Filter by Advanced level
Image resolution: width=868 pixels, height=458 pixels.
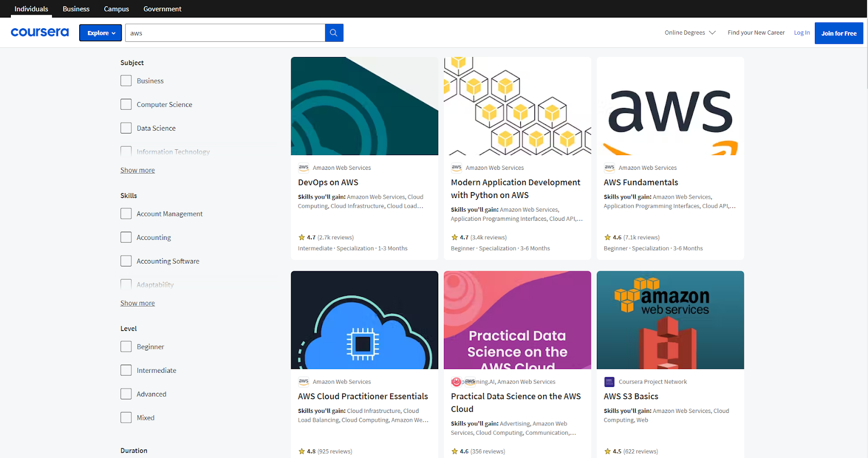point(126,394)
